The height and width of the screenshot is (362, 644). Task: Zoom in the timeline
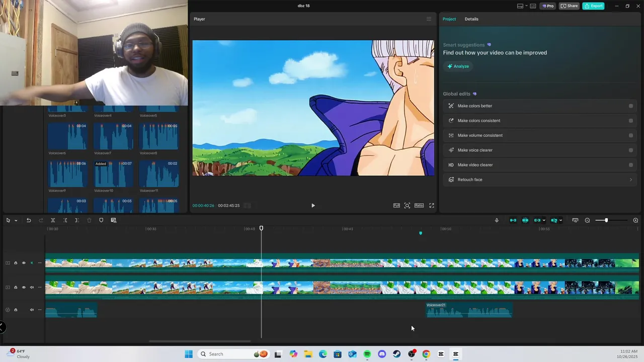point(635,220)
